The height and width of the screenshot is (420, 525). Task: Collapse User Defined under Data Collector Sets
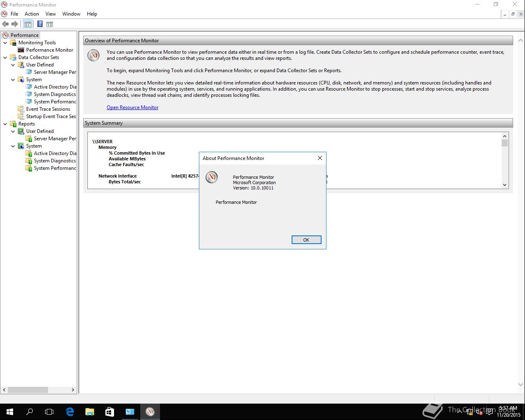pos(13,65)
